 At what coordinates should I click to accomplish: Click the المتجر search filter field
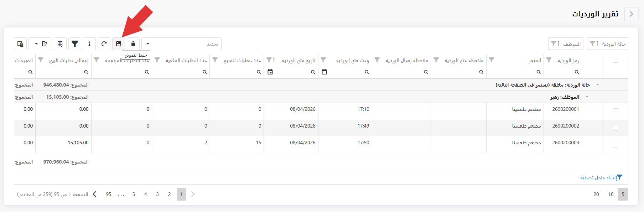(x=515, y=72)
